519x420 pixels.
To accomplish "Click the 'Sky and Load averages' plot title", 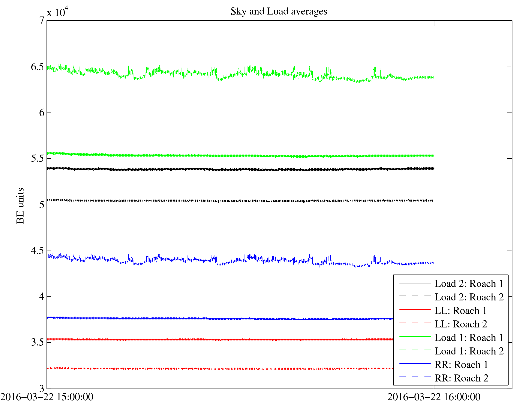I will [x=279, y=12].
